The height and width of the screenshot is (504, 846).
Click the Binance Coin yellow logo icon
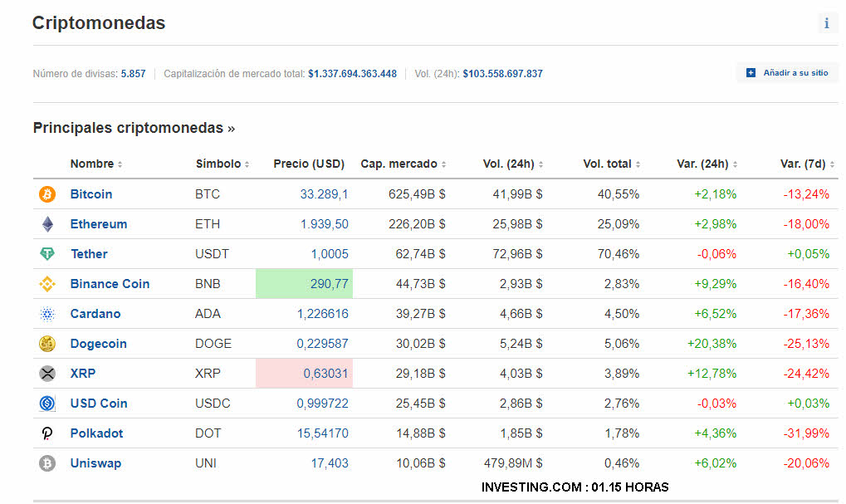(47, 284)
